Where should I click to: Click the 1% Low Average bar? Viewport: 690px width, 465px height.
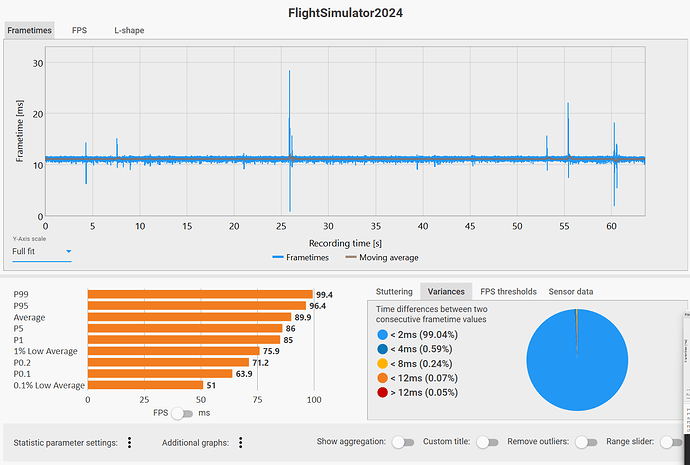pos(174,351)
